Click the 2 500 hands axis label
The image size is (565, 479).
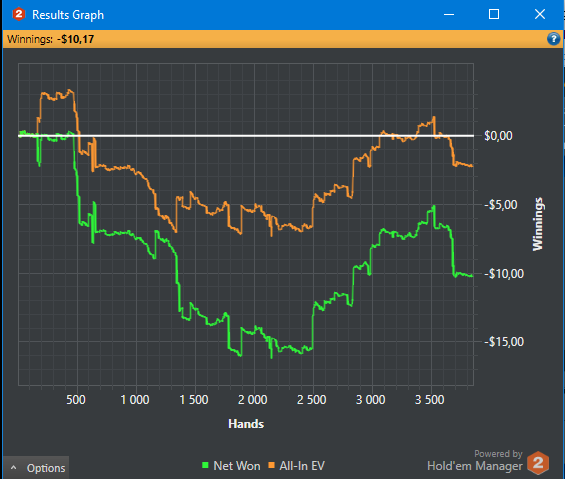point(312,400)
